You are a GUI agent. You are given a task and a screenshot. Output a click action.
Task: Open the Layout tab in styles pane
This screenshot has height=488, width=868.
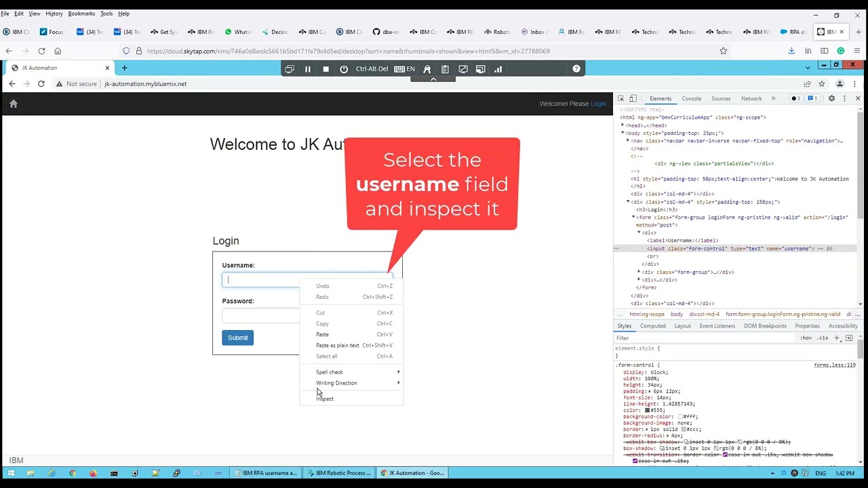point(683,326)
